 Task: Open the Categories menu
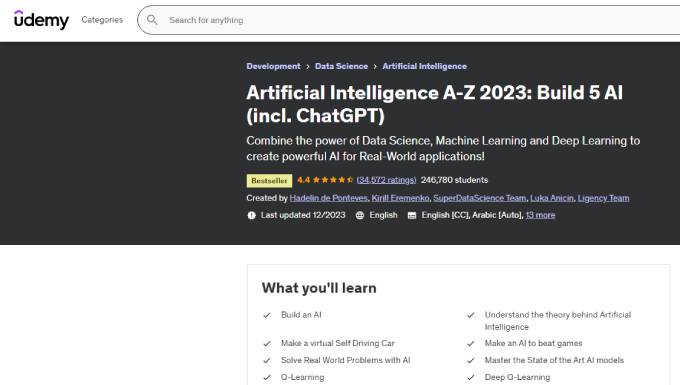[x=102, y=20]
